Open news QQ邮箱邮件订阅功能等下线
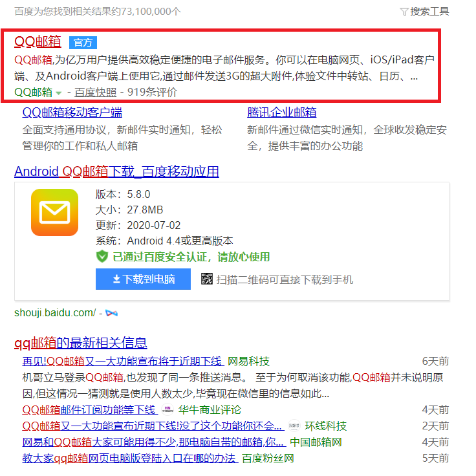 point(90,410)
